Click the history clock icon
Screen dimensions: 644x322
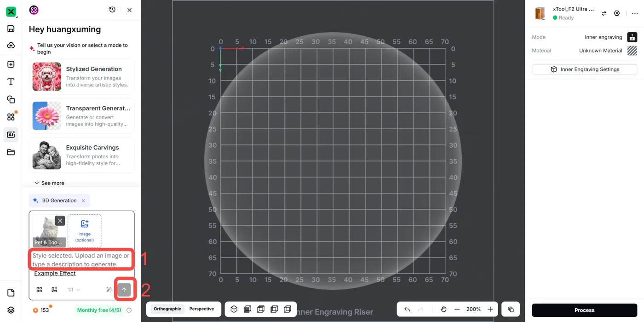[112, 10]
